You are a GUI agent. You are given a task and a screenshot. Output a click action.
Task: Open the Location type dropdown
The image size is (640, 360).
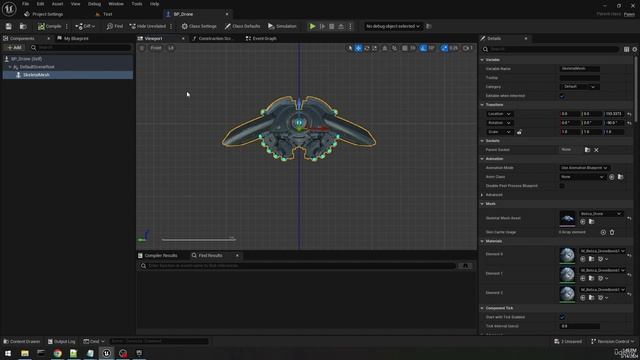click(499, 114)
